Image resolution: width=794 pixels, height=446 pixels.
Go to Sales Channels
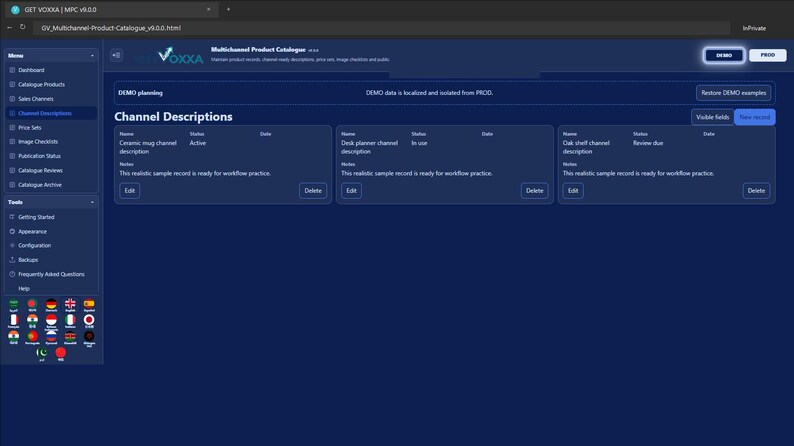click(x=51, y=99)
